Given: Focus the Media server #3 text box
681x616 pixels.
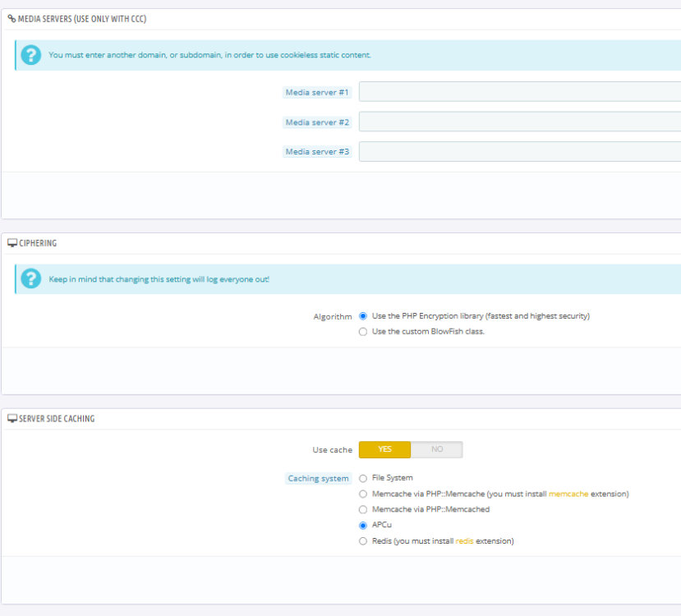Looking at the screenshot, I should [x=519, y=152].
